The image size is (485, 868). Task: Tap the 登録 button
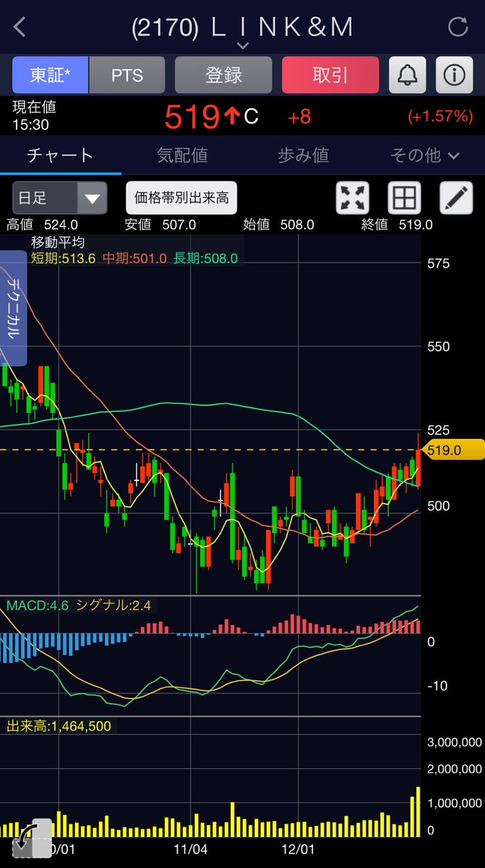pos(223,75)
